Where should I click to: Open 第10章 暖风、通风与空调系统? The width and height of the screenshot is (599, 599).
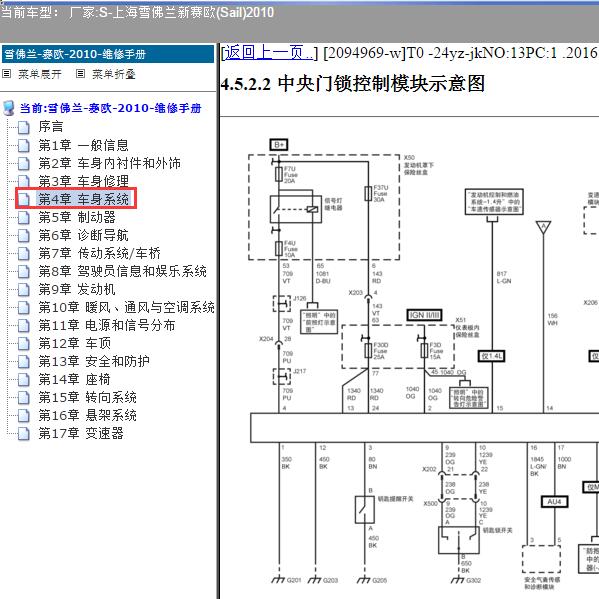[126, 307]
